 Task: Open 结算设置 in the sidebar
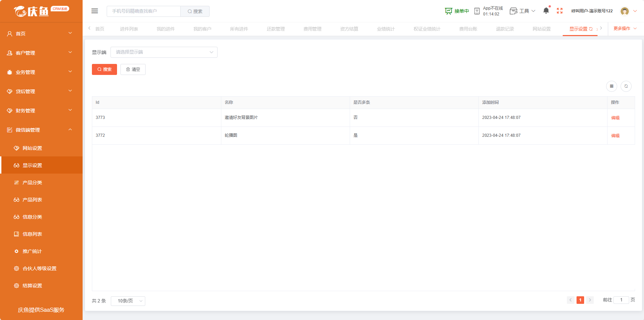[x=41, y=286]
